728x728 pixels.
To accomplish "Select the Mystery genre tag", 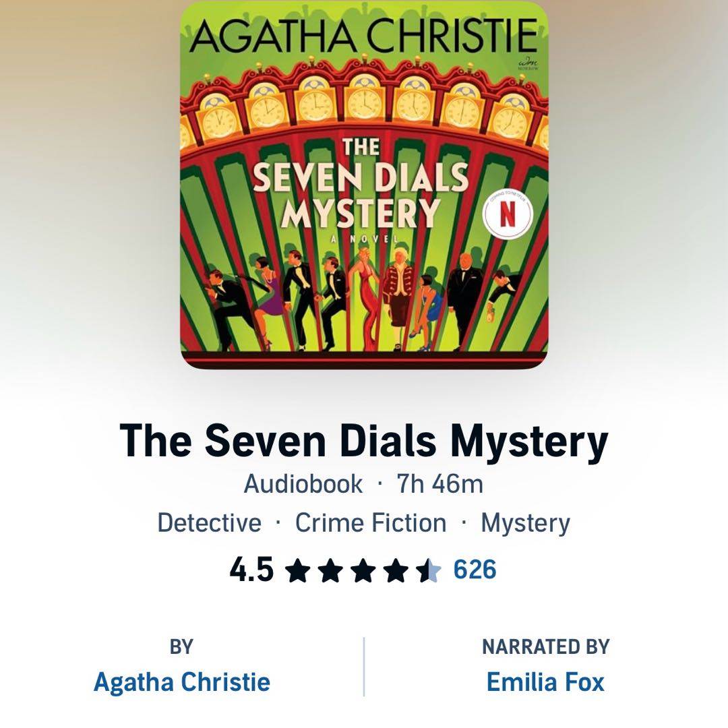I will (x=525, y=524).
